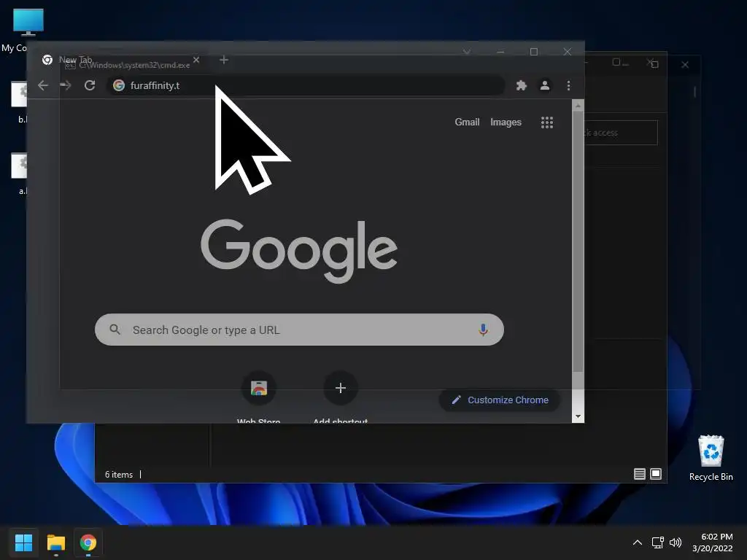
Task: Click the address bar showing furaffinity.t
Action: coord(305,85)
